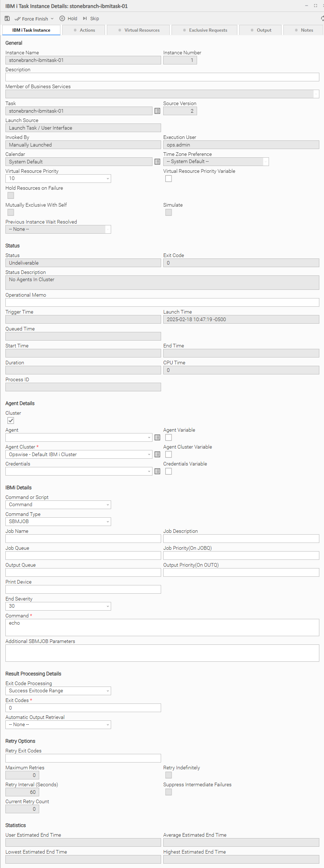The image size is (324, 868).
Task: Open the Output tab
Action: click(261, 30)
